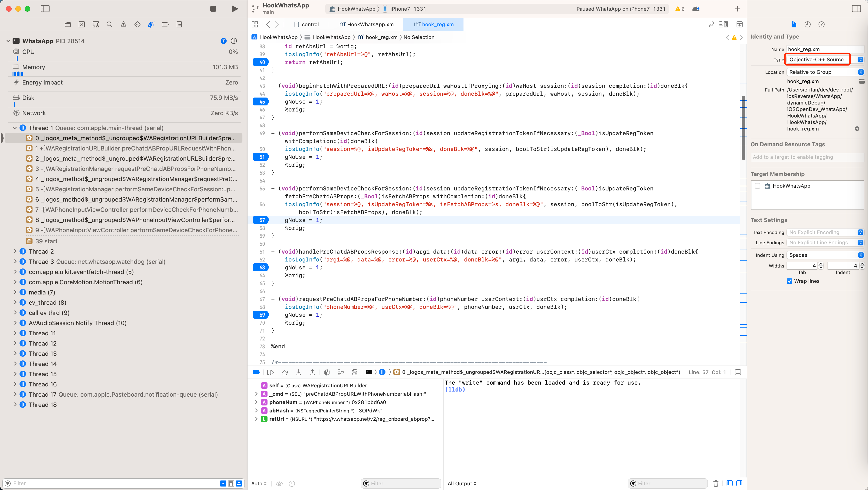Open the Test navigator
868x490 pixels.
(137, 24)
